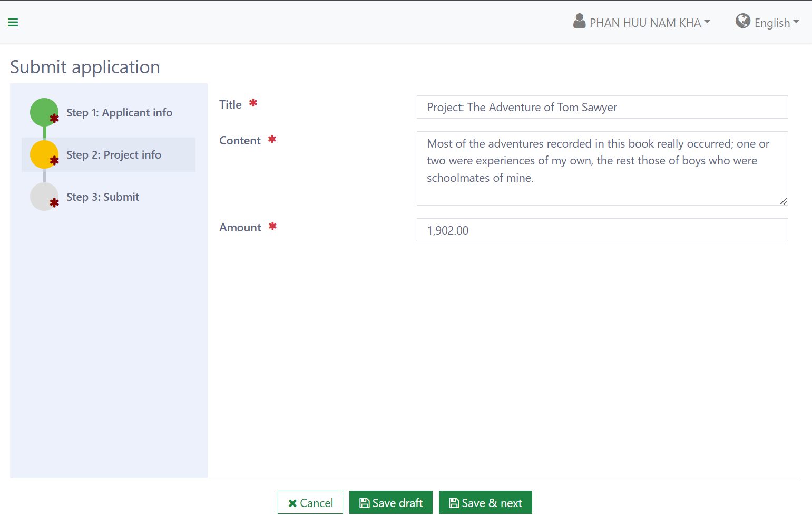Click the Save & next button
Viewport: 812px width, 525px height.
(x=485, y=502)
